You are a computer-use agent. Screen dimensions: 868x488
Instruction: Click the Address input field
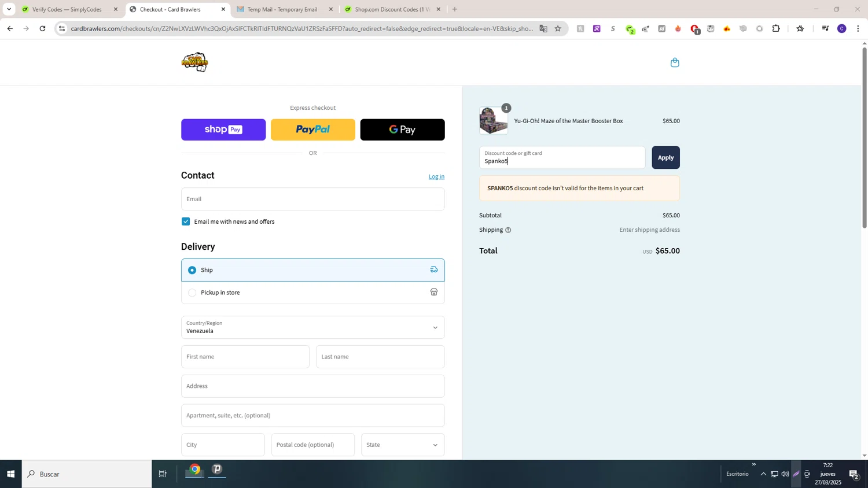pos(312,386)
